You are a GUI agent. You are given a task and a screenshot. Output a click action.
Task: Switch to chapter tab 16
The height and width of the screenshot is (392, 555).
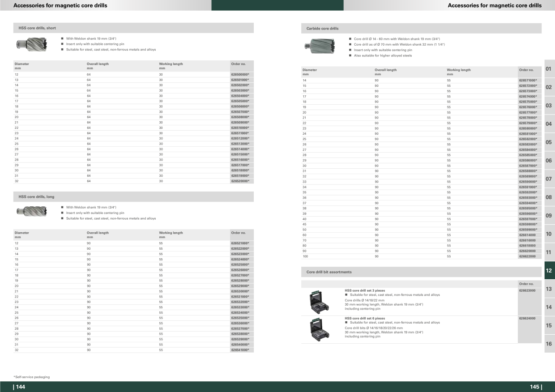549,344
